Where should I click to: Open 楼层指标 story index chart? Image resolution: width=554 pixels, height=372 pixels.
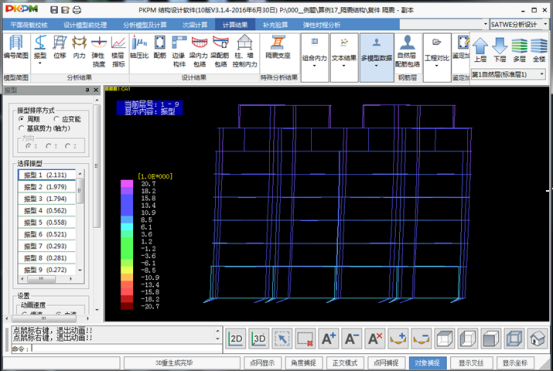[x=118, y=51]
